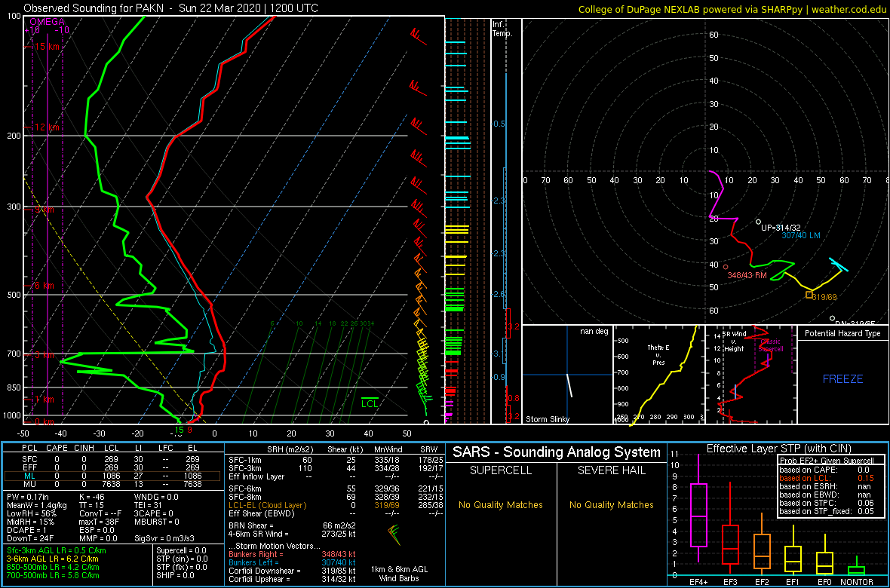Image resolution: width=890 pixels, height=588 pixels.
Task: Click No Quality Matches under SEVERE HAIL
Action: (x=611, y=505)
